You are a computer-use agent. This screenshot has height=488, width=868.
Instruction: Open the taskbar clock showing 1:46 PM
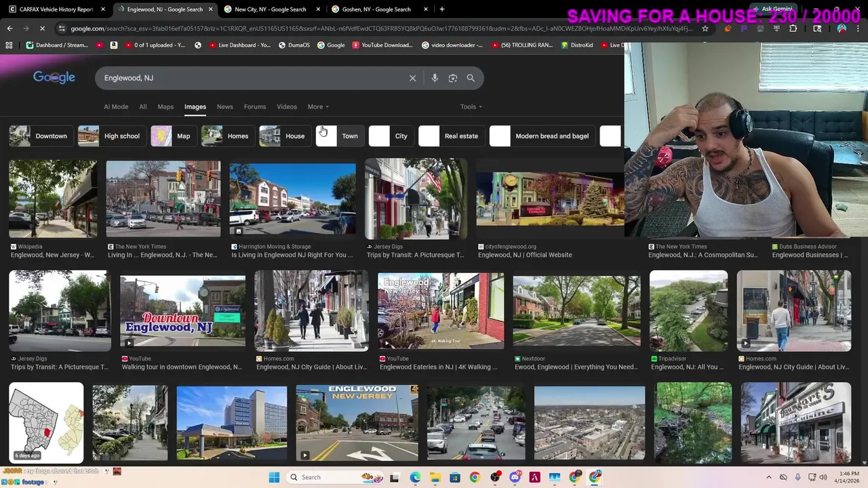[x=848, y=477]
